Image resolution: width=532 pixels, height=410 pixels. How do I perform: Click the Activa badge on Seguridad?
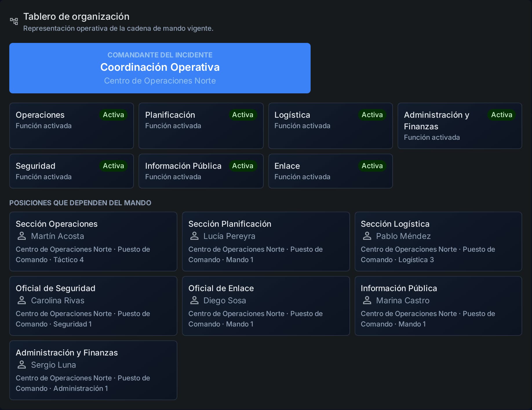[113, 166]
